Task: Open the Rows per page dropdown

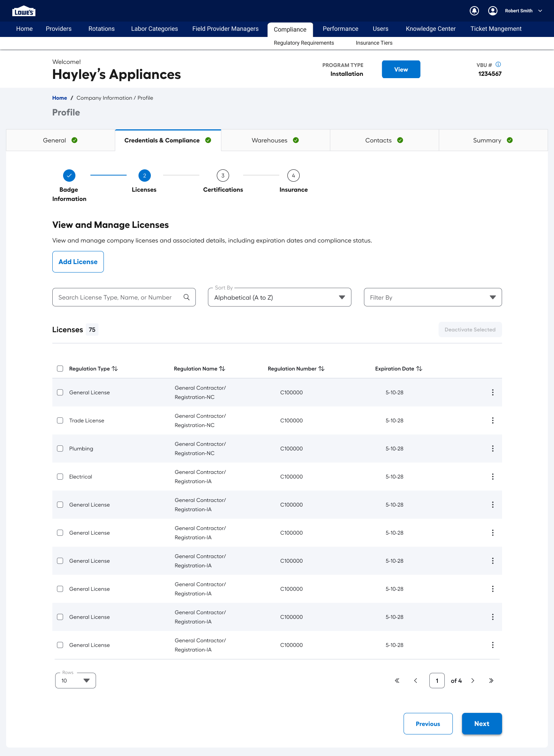Action: tap(75, 681)
